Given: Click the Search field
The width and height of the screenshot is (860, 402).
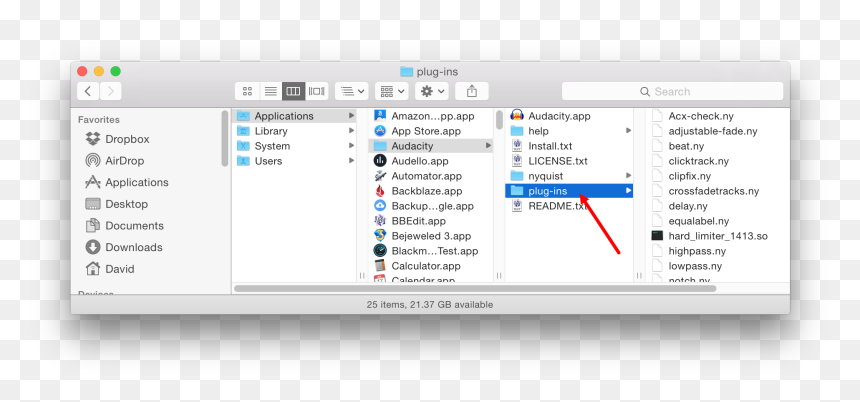Looking at the screenshot, I should point(672,92).
